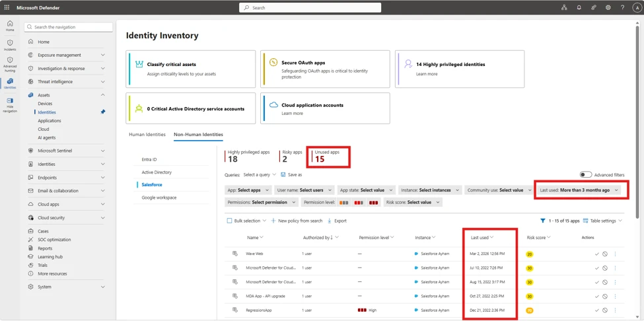Select low permission level orange swatch

[x=344, y=202]
